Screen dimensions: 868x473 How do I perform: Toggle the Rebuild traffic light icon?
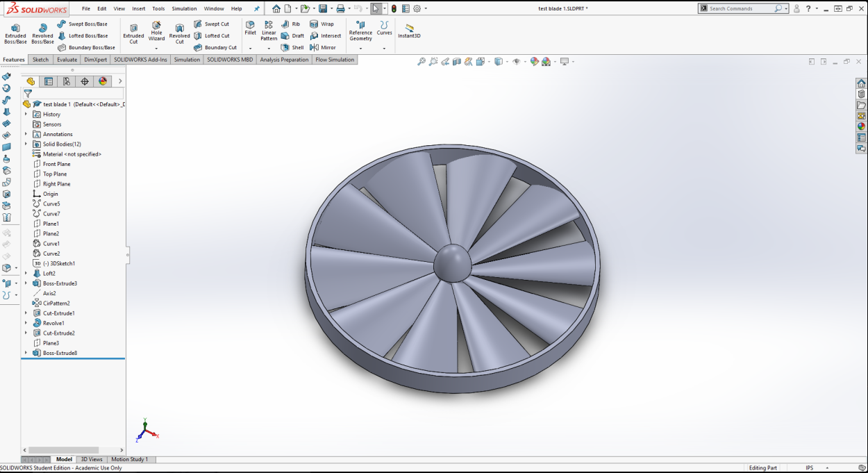tap(394, 9)
